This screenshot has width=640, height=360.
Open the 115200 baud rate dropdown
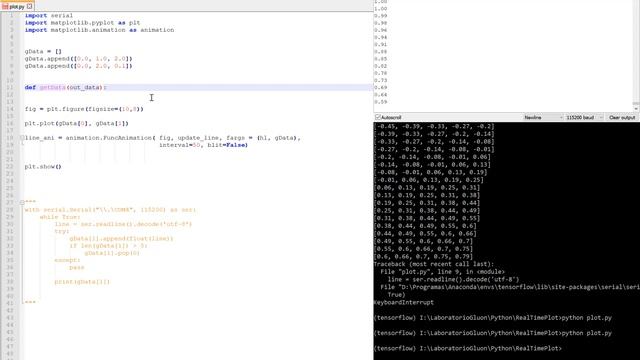584,118
